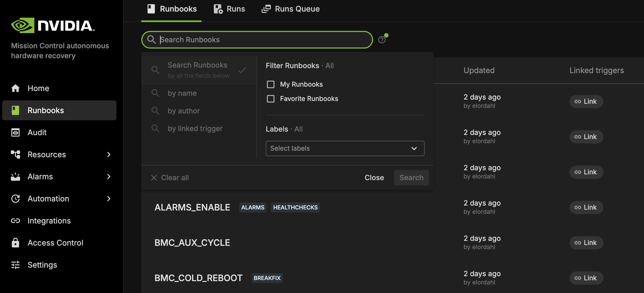Open the Runs Queue tab

coord(291,9)
